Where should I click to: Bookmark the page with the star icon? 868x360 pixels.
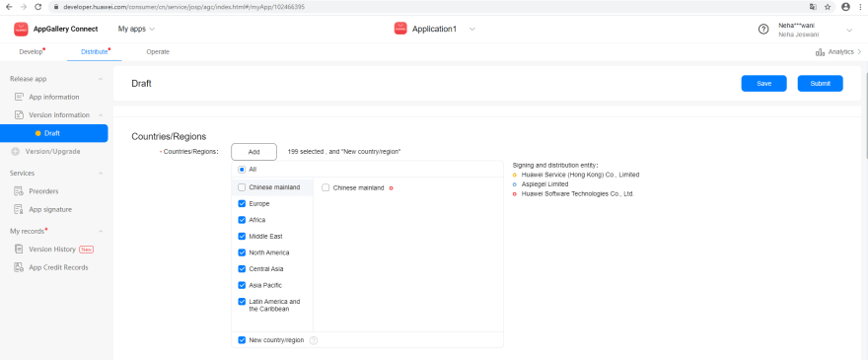[x=828, y=7]
